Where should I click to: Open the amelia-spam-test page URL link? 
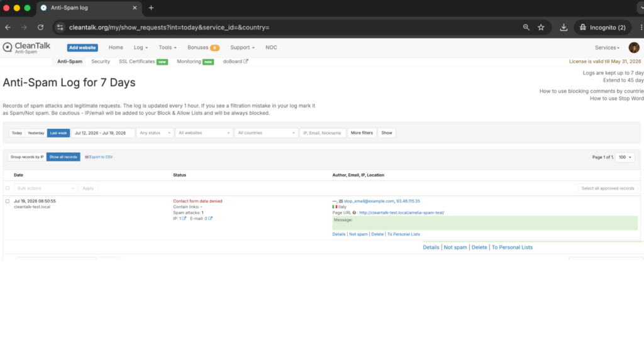pyautogui.click(x=402, y=212)
